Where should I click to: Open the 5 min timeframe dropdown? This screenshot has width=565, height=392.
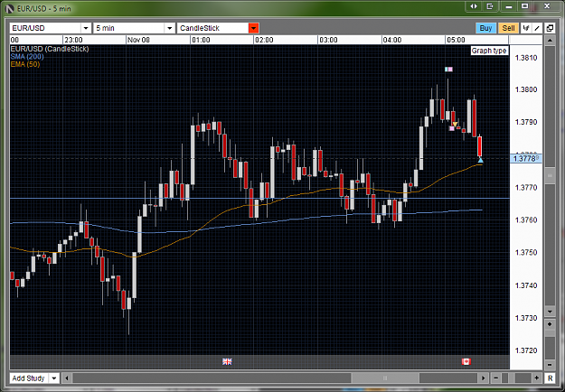170,28
